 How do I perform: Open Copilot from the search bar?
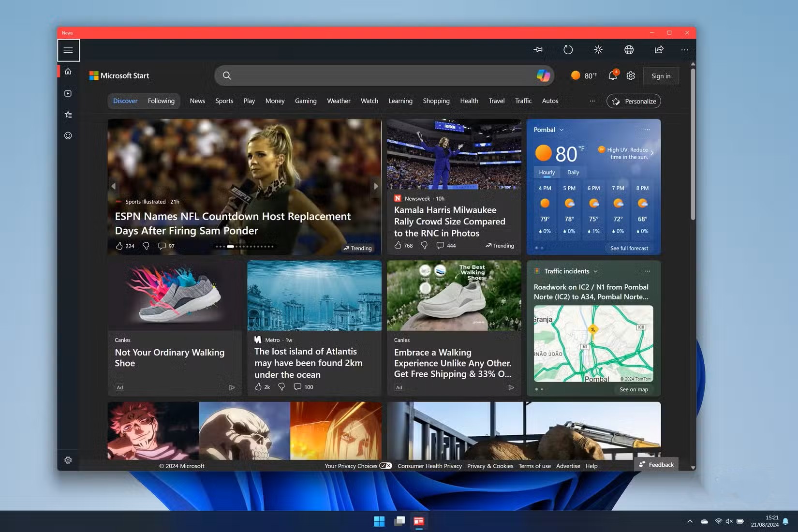(x=543, y=75)
